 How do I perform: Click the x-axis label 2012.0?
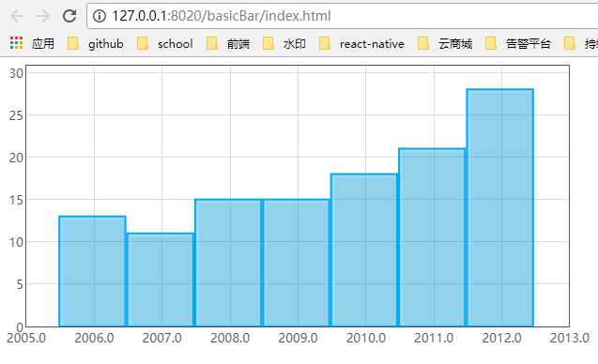(501, 338)
